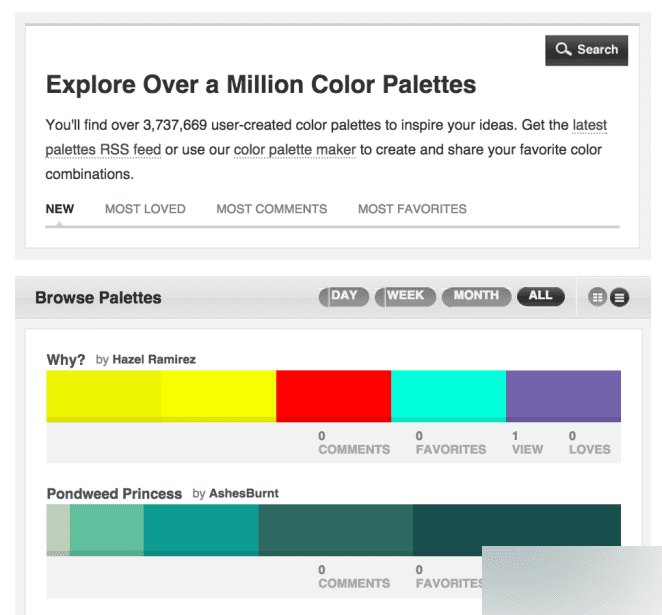Select the ALL time filter

tap(540, 296)
